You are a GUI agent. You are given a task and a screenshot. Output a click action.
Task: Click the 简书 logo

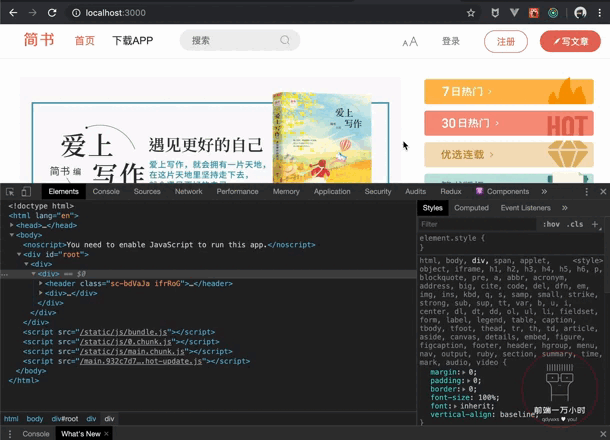click(x=39, y=40)
